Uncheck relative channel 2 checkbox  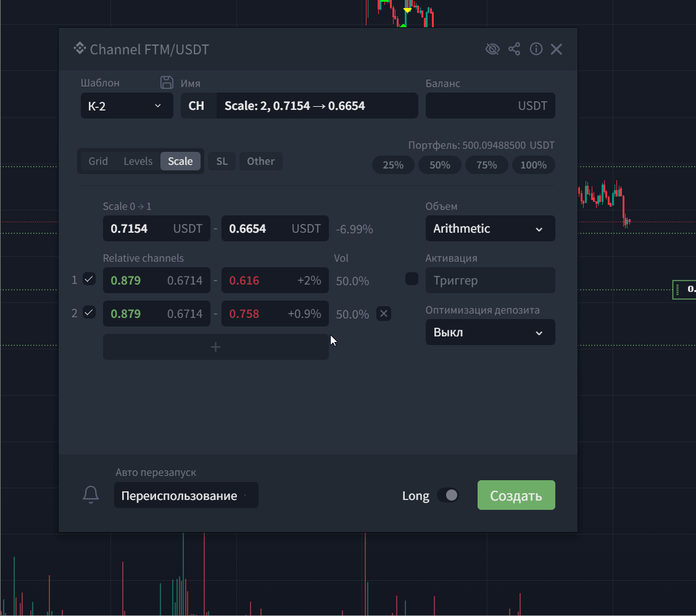(x=89, y=313)
